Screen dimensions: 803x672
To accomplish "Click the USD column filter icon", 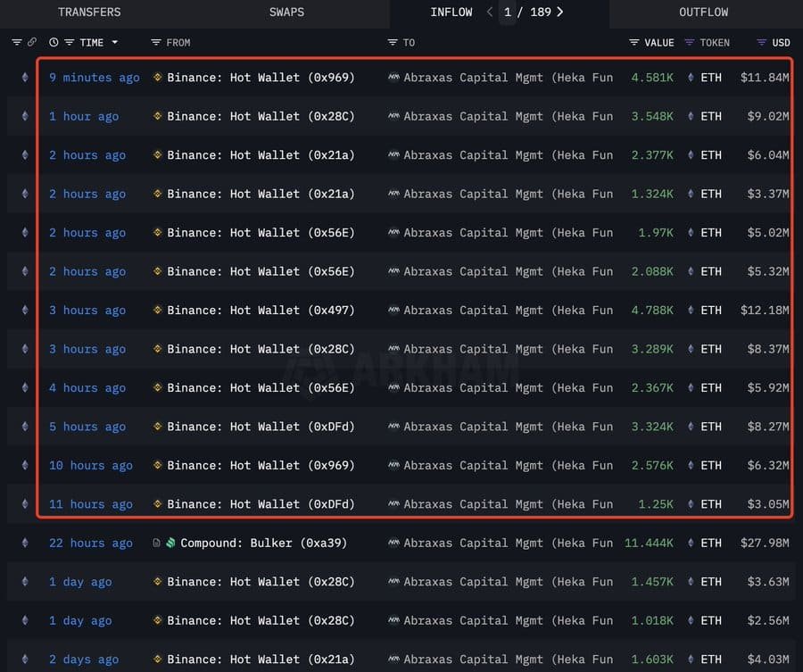I will pyautogui.click(x=762, y=43).
